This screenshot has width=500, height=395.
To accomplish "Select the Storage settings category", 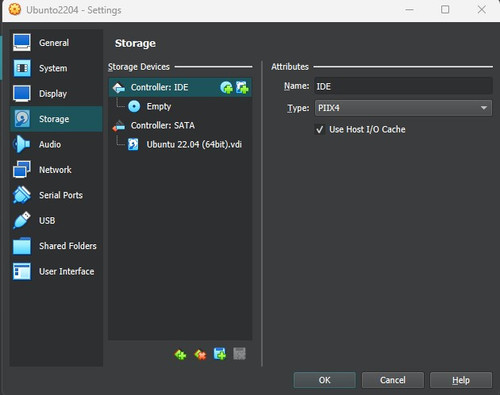I will [x=56, y=119].
